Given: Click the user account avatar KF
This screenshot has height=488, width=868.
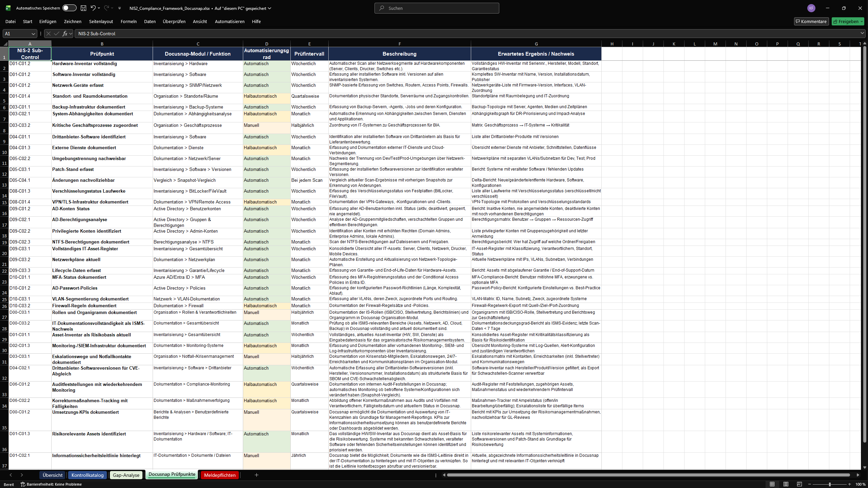Looking at the screenshot, I should pos(811,8).
